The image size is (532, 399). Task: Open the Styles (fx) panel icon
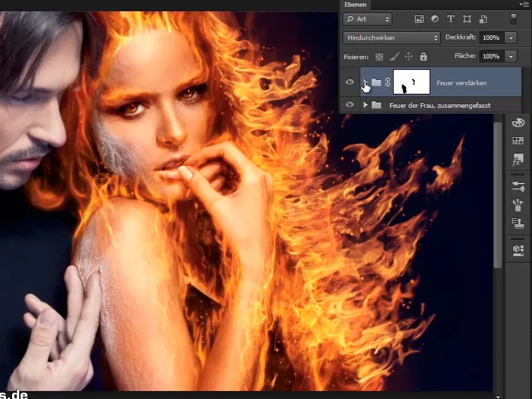click(518, 160)
